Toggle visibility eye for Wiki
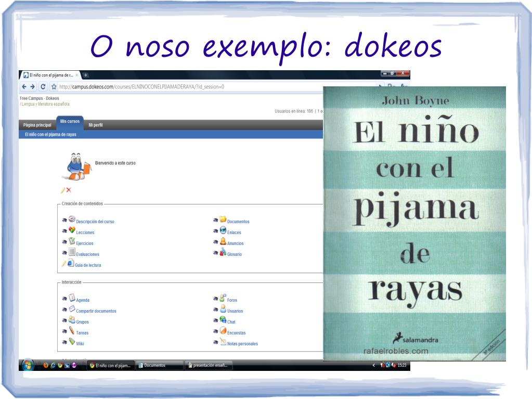Viewport: 532px width, 399px height. click(64, 342)
